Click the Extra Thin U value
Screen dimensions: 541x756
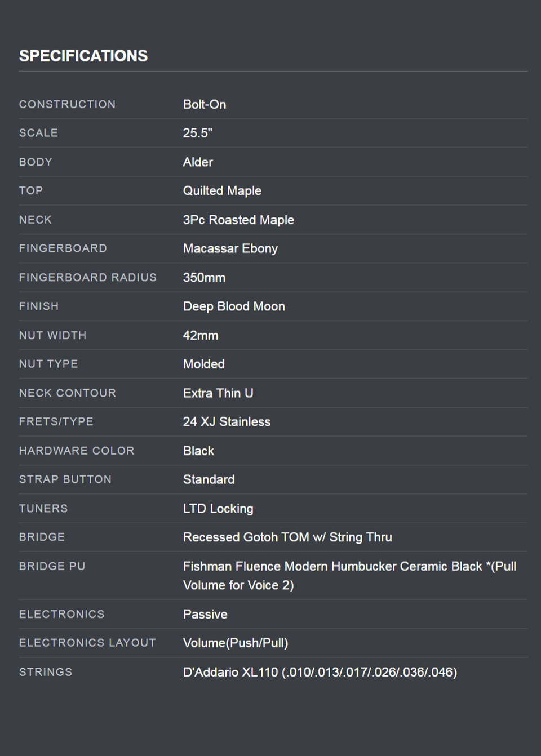[x=218, y=393]
